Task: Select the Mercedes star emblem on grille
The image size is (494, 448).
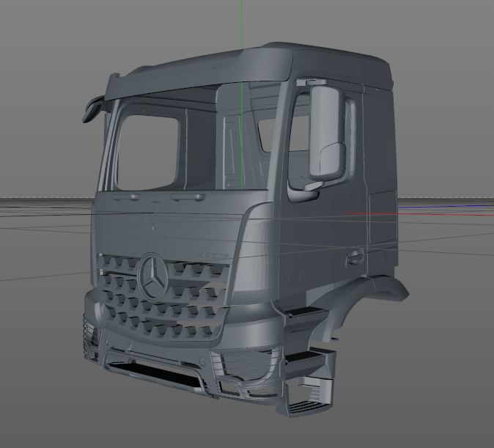Action: tap(152, 277)
